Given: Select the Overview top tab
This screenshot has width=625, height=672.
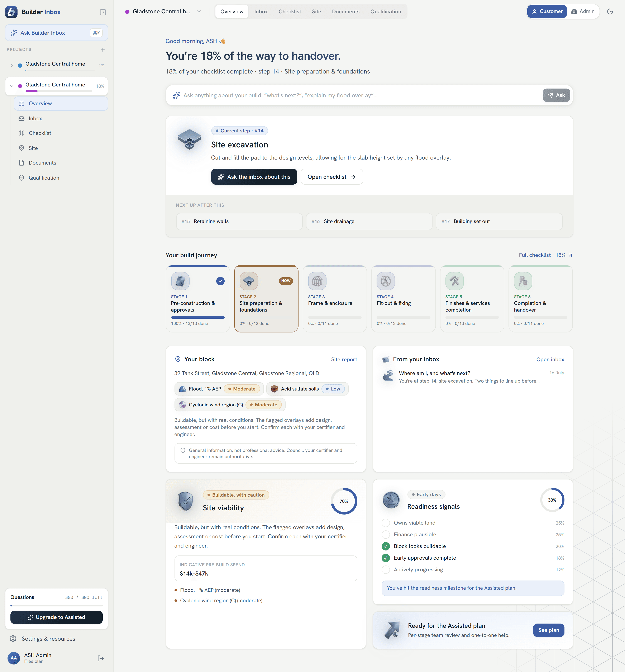Looking at the screenshot, I should (x=232, y=11).
